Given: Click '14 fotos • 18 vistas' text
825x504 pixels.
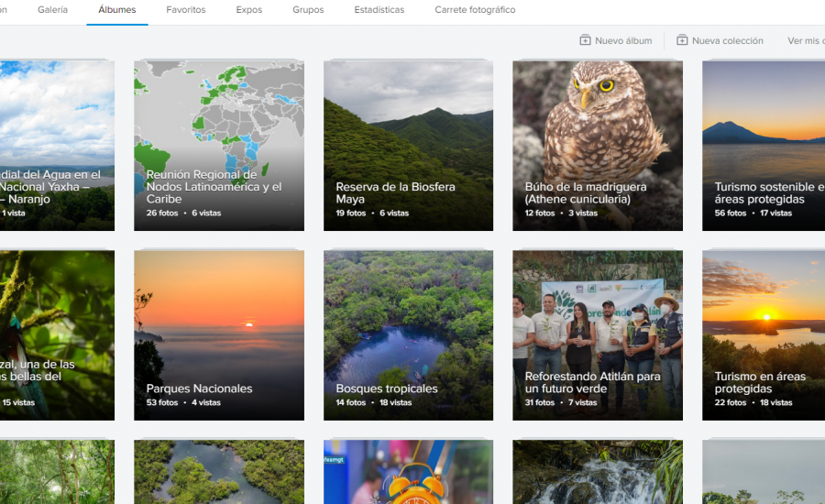Looking at the screenshot, I should tap(374, 402).
